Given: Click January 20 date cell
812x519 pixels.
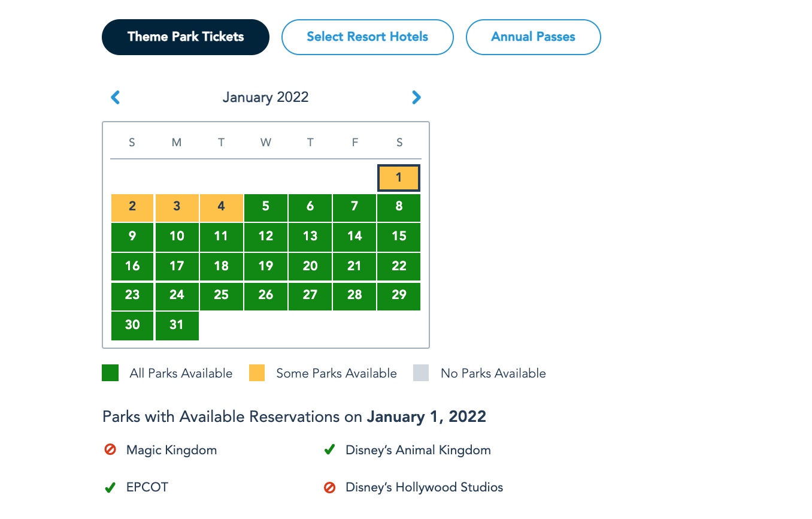Looking at the screenshot, I should [310, 266].
